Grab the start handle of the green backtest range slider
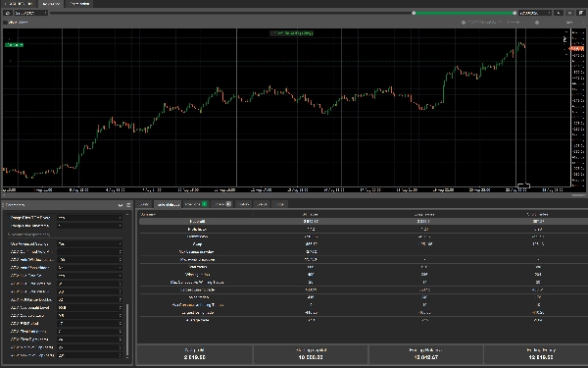588x368 pixels. coord(414,13)
